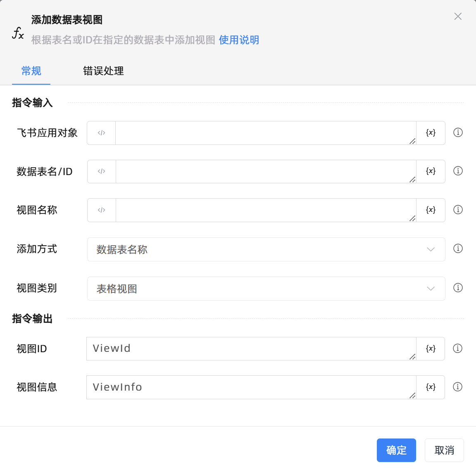Focus the 飞书应用对象 text input
Image resolution: width=476 pixels, height=474 pixels.
(266, 133)
